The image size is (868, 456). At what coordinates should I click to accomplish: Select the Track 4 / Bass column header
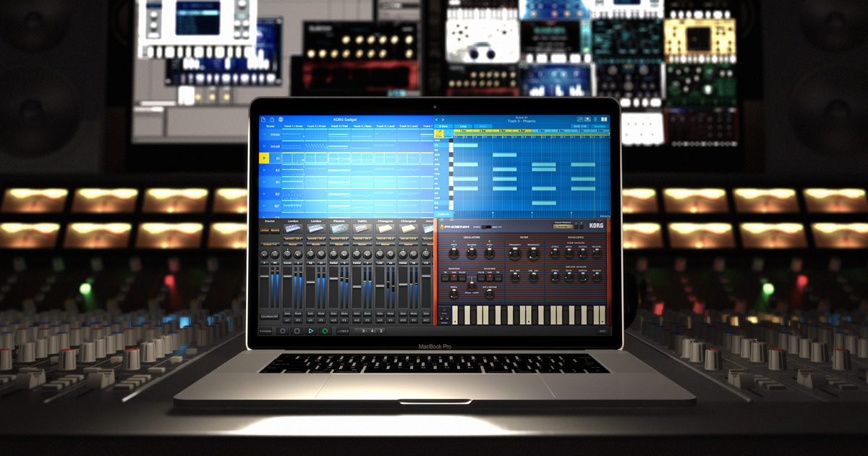(362, 126)
